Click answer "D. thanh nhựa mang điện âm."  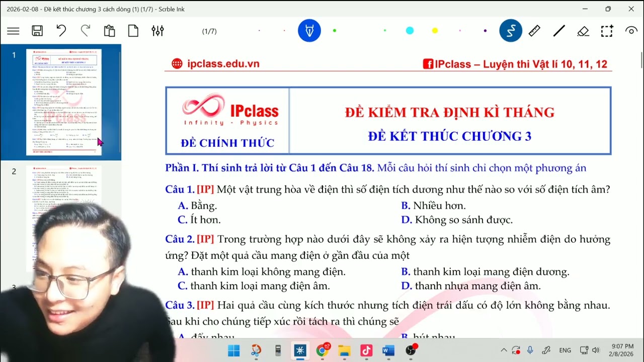pos(471,286)
